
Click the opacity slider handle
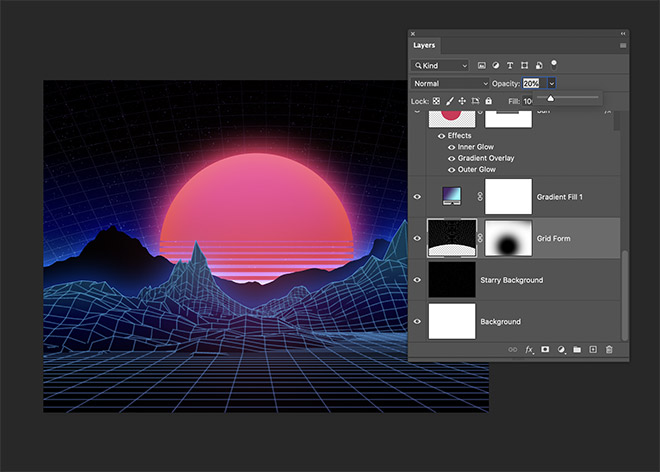coord(550,99)
